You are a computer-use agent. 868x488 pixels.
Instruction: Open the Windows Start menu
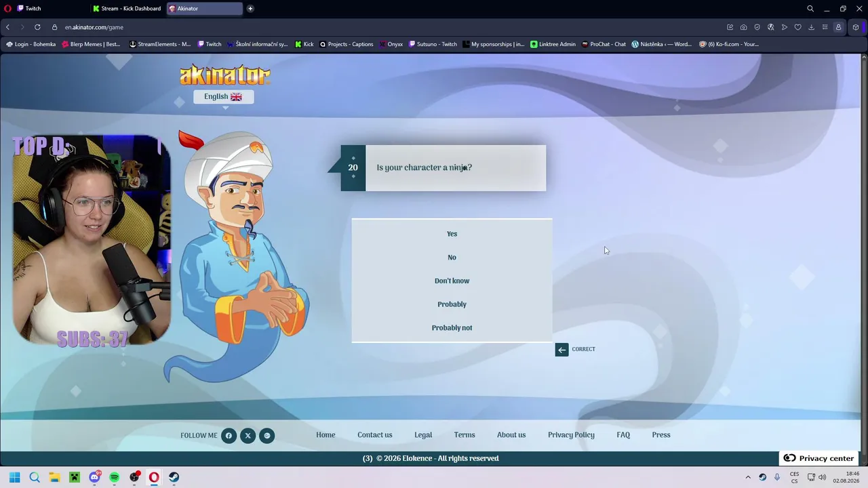(15, 477)
